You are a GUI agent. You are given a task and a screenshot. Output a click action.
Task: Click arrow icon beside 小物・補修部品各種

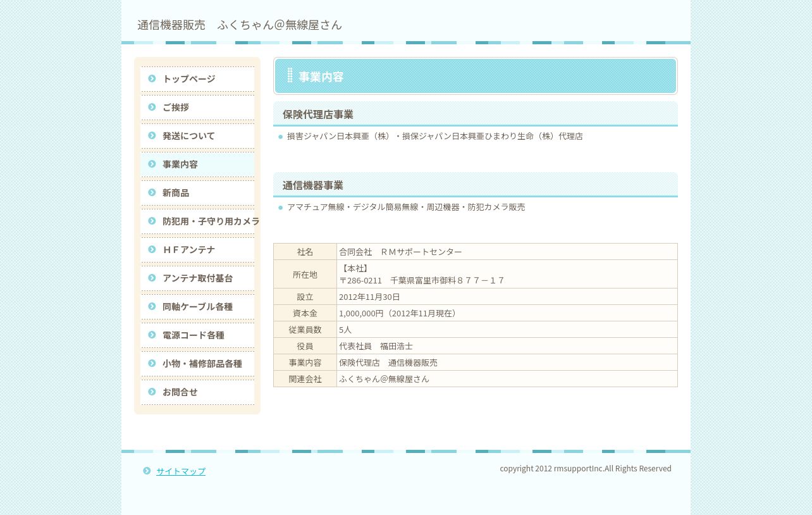pyautogui.click(x=152, y=363)
